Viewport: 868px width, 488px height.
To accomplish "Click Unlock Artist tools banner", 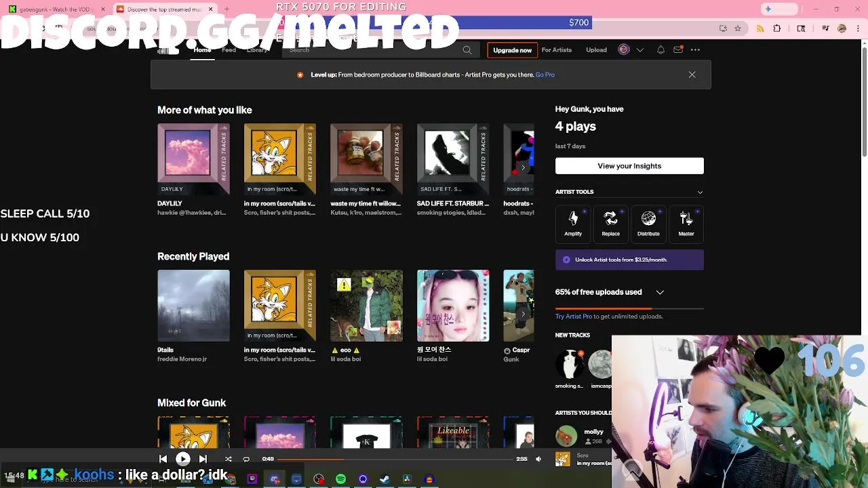I will [x=629, y=260].
